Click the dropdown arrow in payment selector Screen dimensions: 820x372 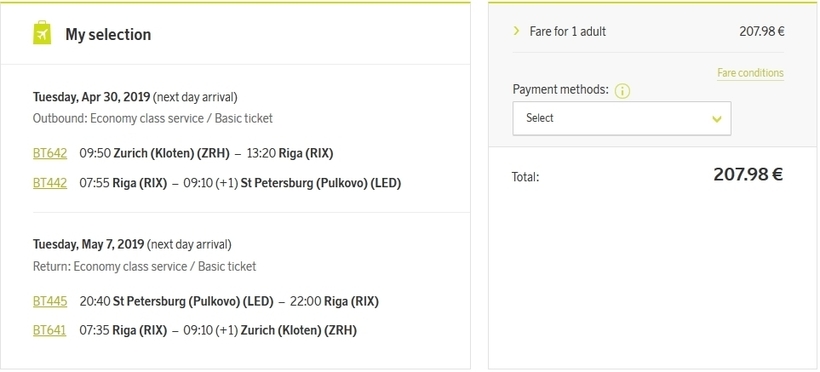(716, 119)
